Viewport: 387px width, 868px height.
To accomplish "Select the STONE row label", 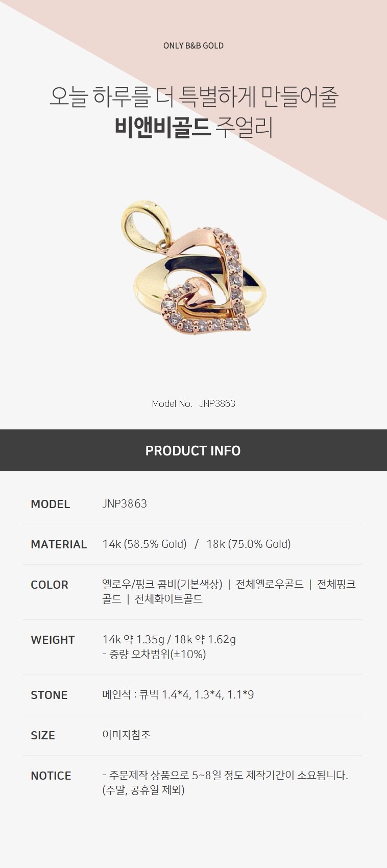I will (49, 695).
